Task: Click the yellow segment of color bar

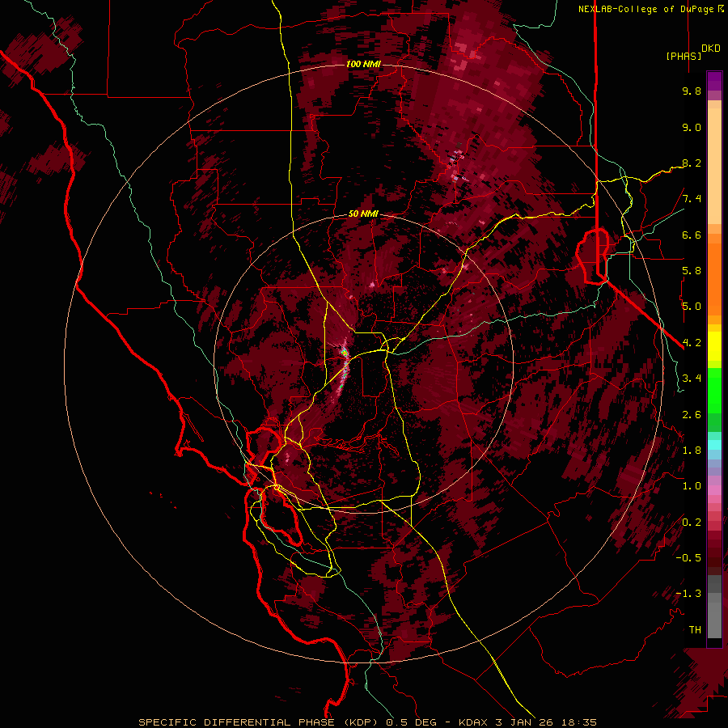Action: click(x=714, y=346)
